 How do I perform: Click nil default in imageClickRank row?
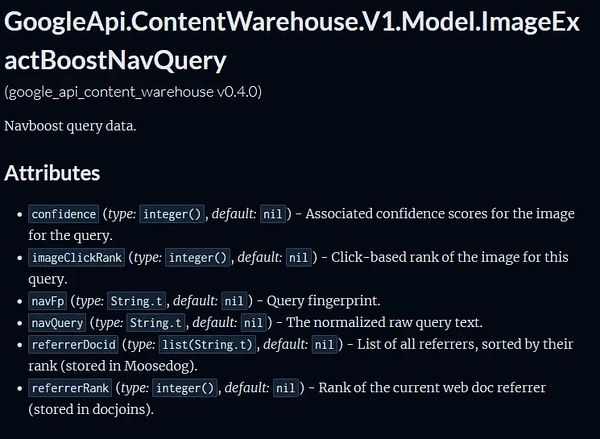tap(298, 258)
